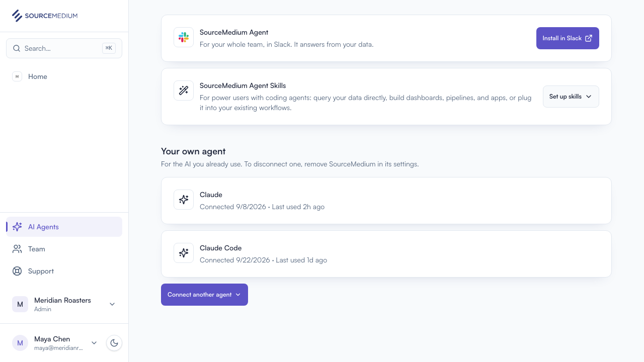Click the sparkle icon beside Claude Code
Screen dimensions: 644x362
(184, 253)
